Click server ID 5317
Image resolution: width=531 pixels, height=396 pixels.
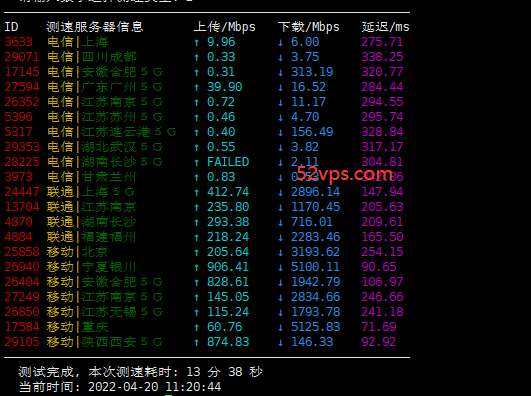point(19,132)
